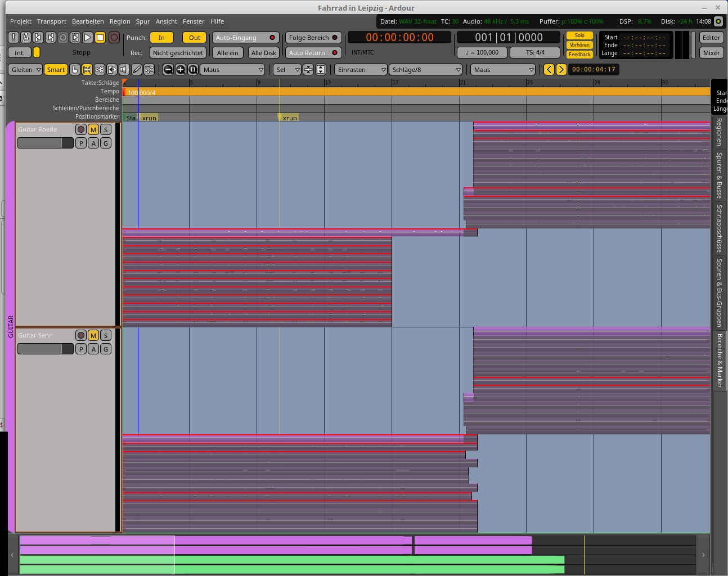Expand tracks icon in the toolbar
This screenshot has width=728, height=576.
coord(321,70)
